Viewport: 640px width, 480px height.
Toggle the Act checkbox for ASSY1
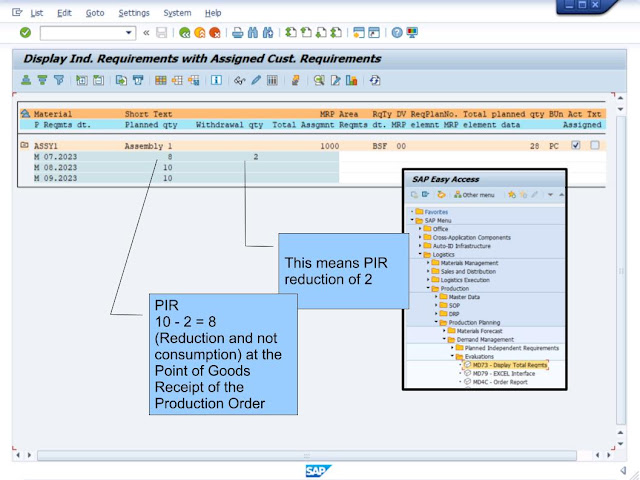[x=576, y=145]
